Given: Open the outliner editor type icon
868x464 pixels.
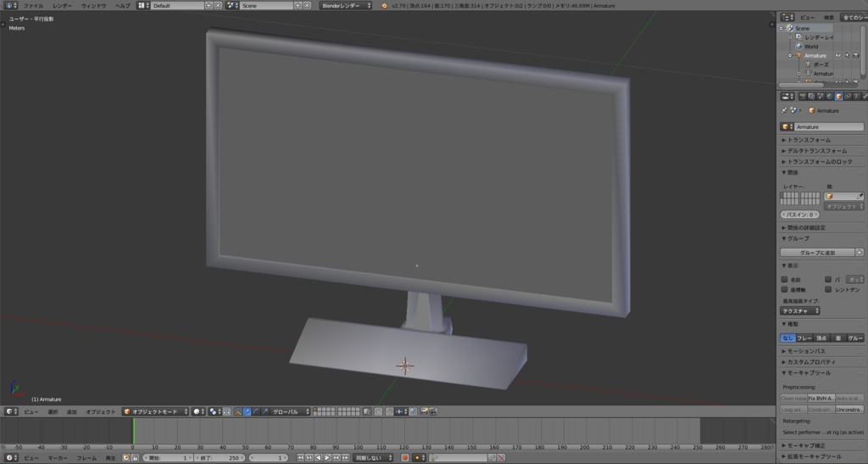Looking at the screenshot, I should [787, 18].
